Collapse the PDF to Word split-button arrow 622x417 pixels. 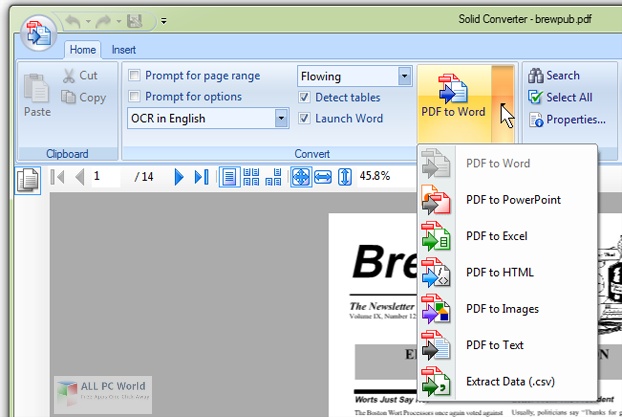click(503, 103)
